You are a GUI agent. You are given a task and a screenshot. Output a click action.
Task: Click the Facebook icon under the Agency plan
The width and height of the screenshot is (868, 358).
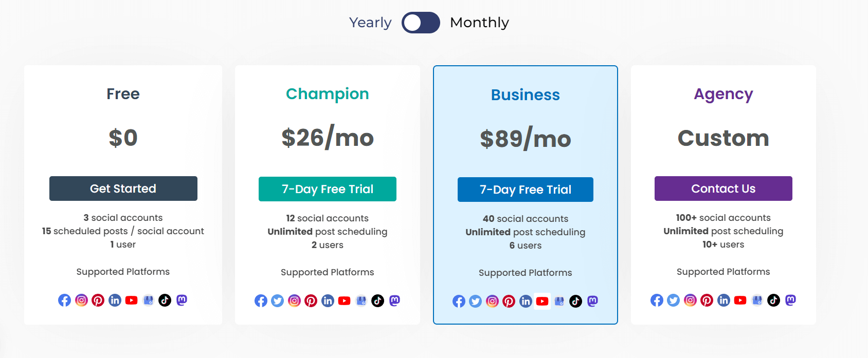(657, 300)
